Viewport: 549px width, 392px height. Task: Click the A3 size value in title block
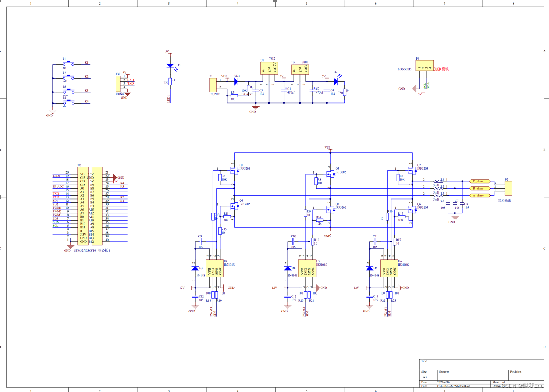pyautogui.click(x=425, y=377)
